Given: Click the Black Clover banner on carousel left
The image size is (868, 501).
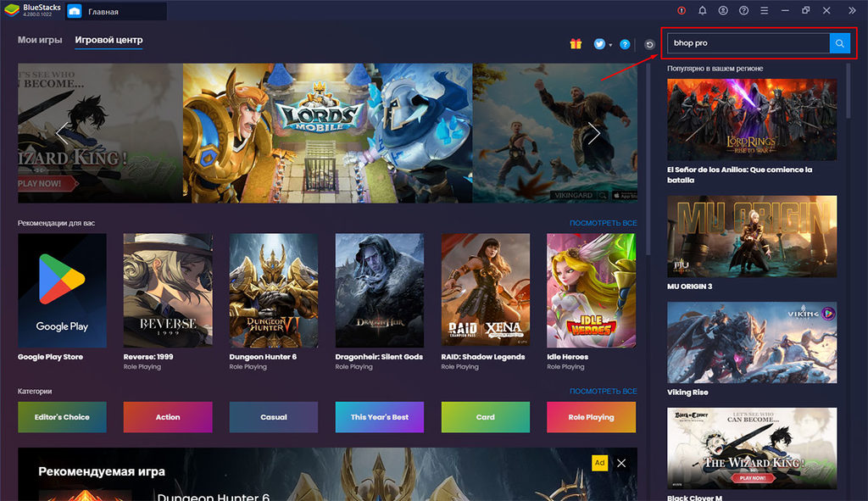Looking at the screenshot, I should (100, 133).
